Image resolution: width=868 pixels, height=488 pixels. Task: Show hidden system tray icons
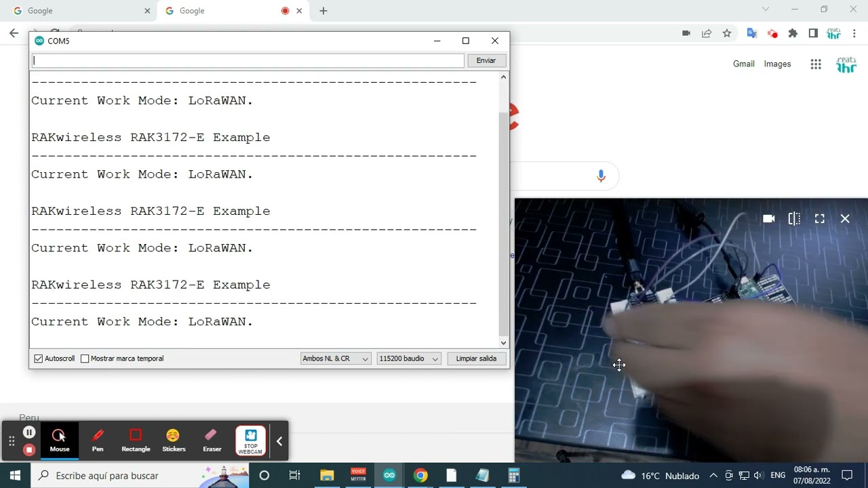click(713, 475)
